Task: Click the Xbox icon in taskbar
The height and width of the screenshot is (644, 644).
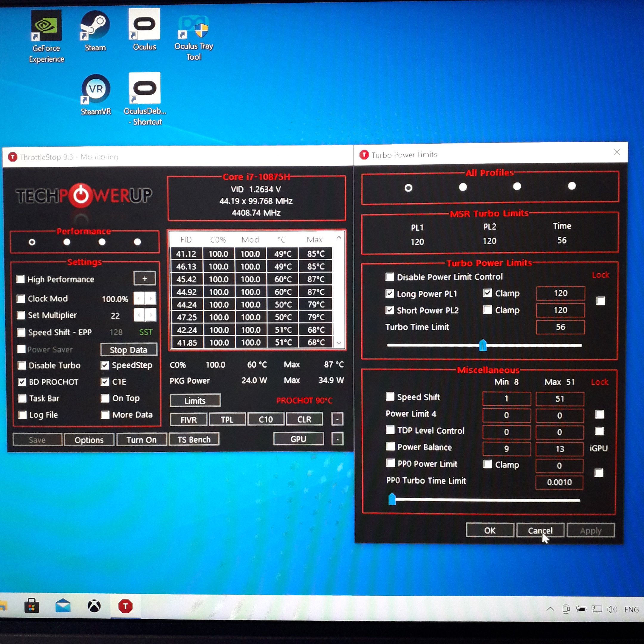Action: (94, 606)
